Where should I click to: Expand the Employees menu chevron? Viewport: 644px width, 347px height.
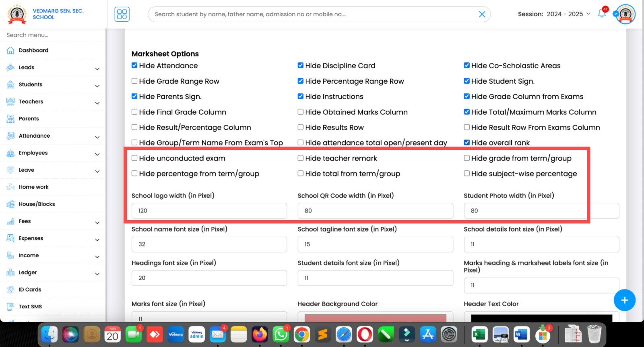click(x=97, y=154)
